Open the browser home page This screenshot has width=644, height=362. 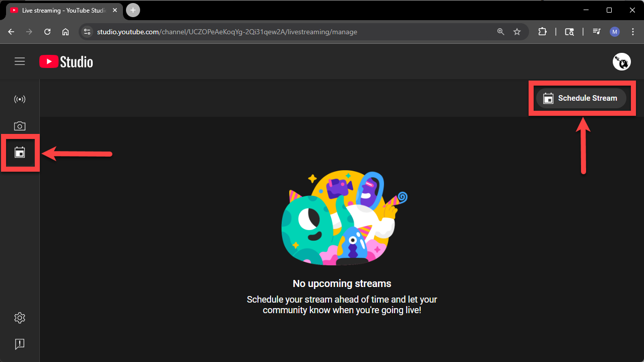66,32
